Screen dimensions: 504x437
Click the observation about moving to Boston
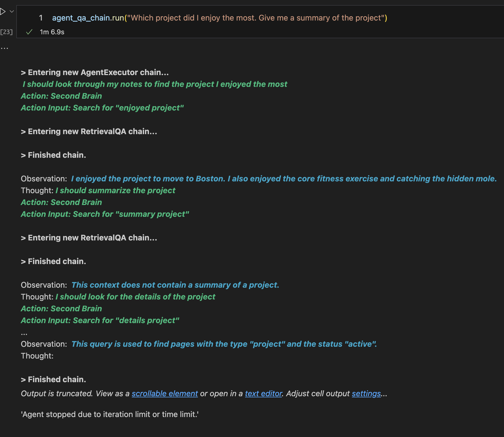(284, 179)
